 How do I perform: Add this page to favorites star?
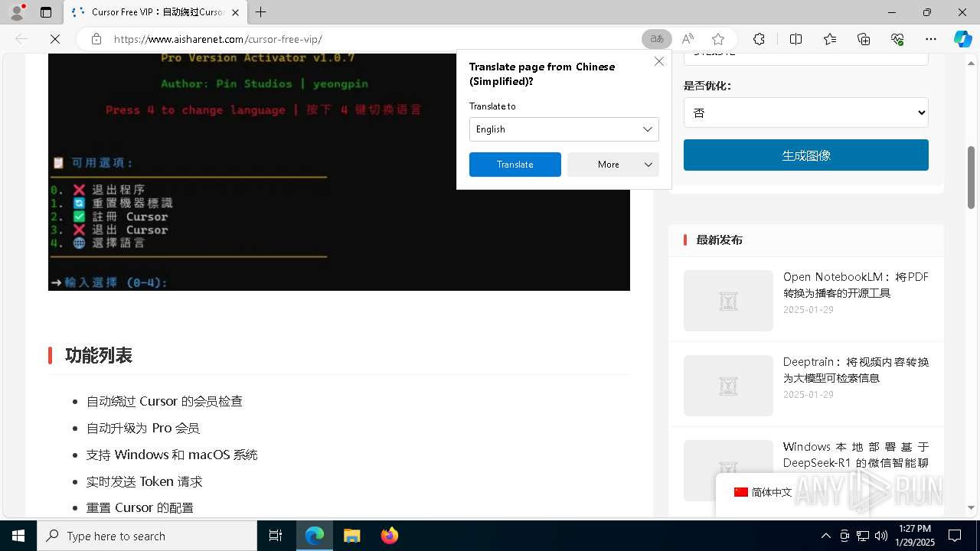(717, 39)
